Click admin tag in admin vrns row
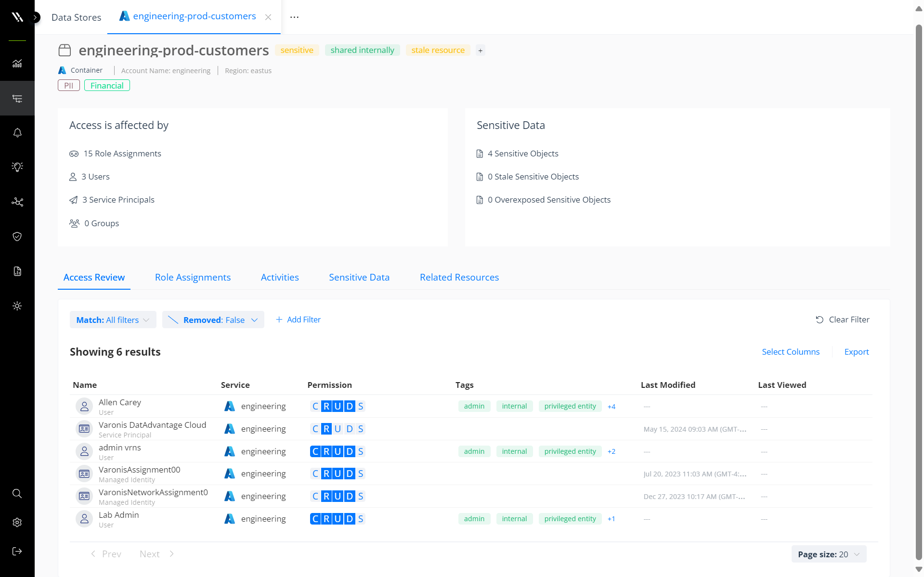924x577 pixels. [474, 451]
